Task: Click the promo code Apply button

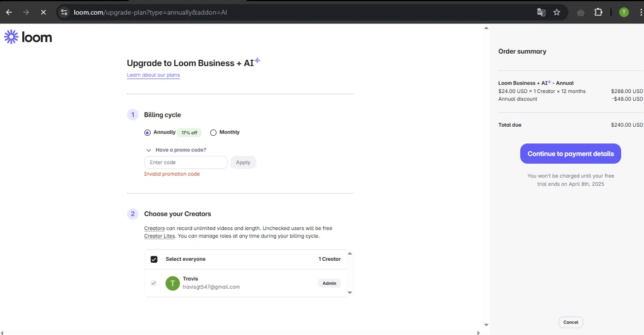Action: pos(243,162)
